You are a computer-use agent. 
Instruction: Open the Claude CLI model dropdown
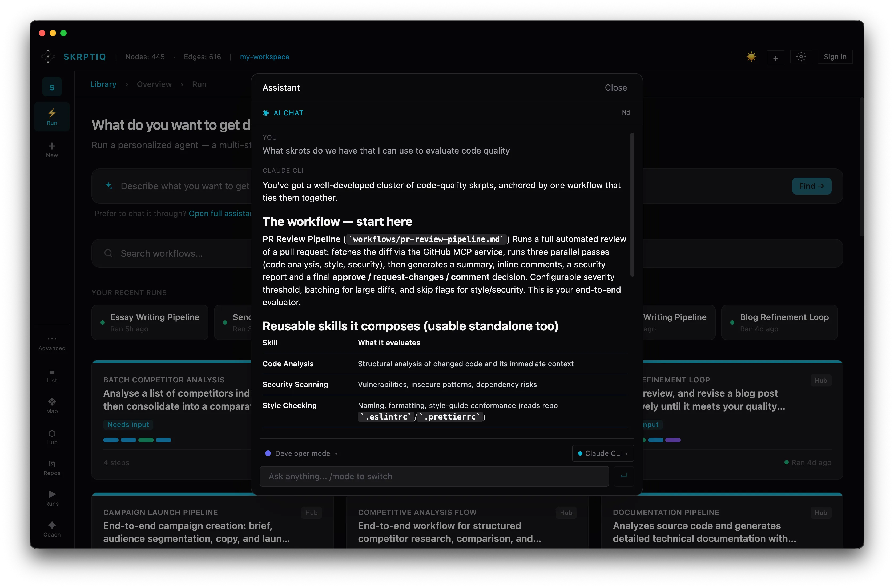pos(603,453)
